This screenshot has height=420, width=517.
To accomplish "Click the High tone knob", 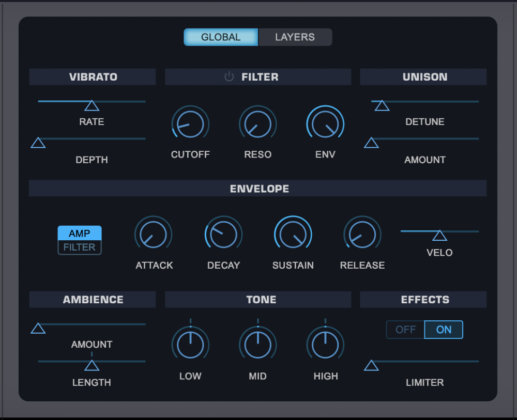I will tap(325, 345).
